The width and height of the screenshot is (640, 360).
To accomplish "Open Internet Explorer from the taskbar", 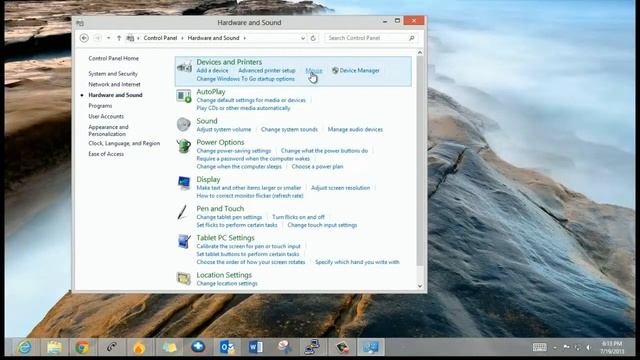I will [24, 347].
